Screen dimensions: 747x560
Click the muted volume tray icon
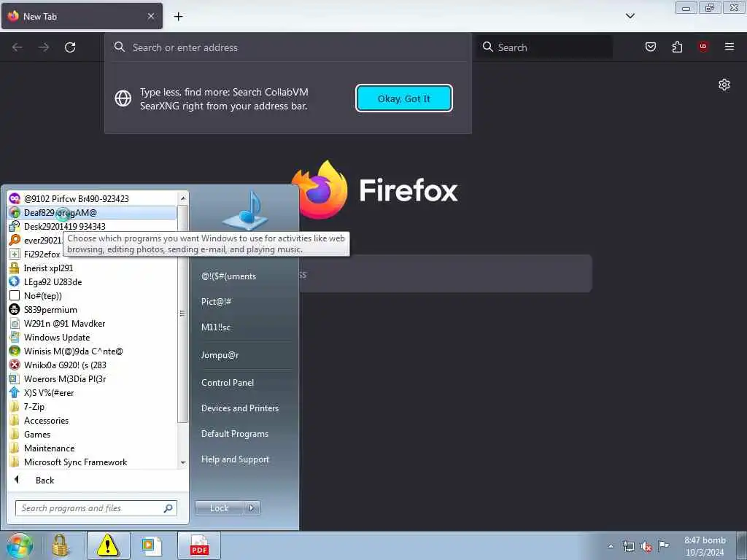coord(646,547)
